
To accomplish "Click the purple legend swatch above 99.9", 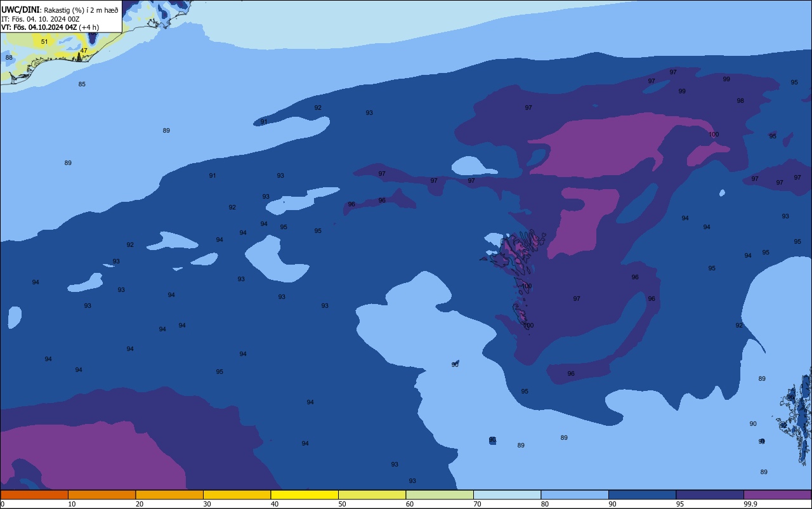I will click(x=777, y=494).
